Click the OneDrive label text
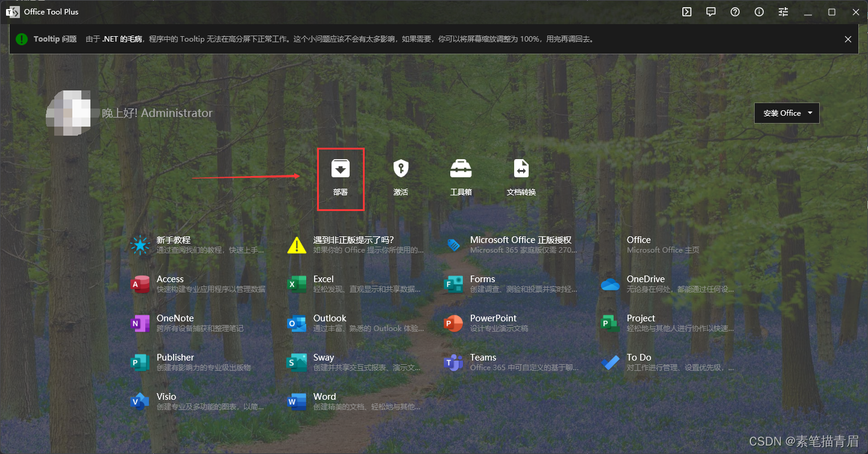The image size is (868, 454). click(646, 279)
